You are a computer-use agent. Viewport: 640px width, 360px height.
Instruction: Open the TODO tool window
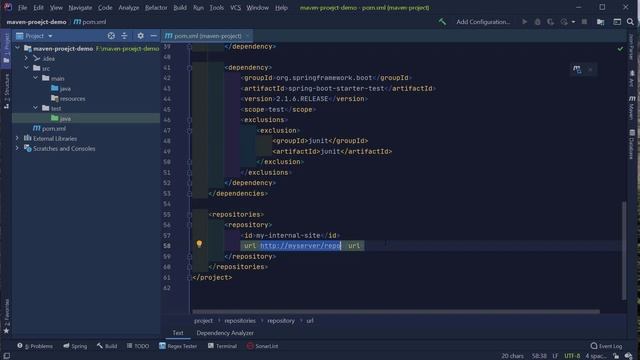[138, 346]
